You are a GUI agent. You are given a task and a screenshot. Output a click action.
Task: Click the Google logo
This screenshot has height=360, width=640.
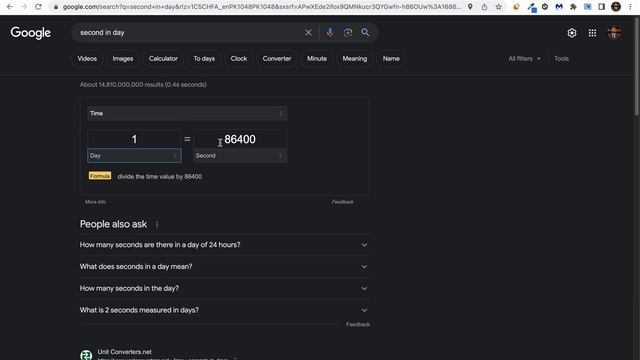31,33
